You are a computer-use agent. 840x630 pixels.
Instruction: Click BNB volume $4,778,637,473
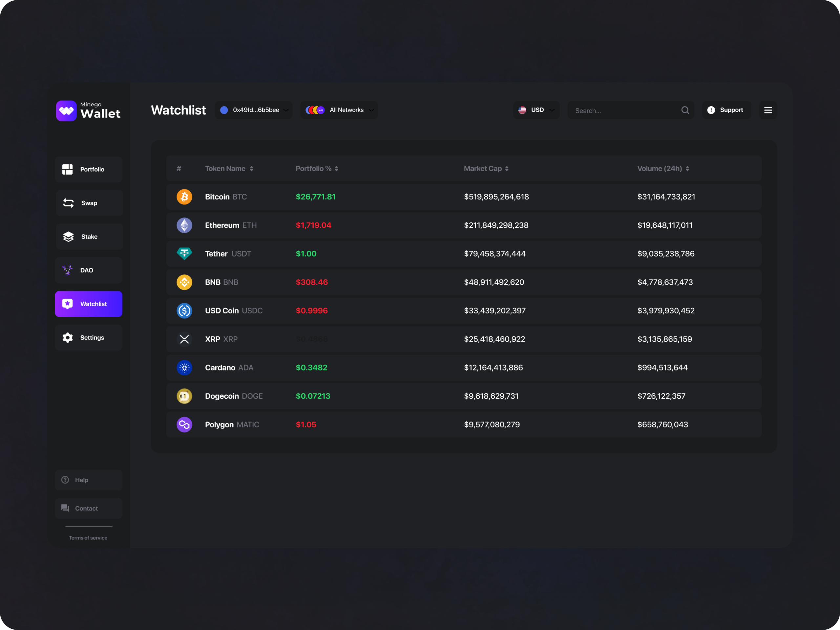[665, 282]
